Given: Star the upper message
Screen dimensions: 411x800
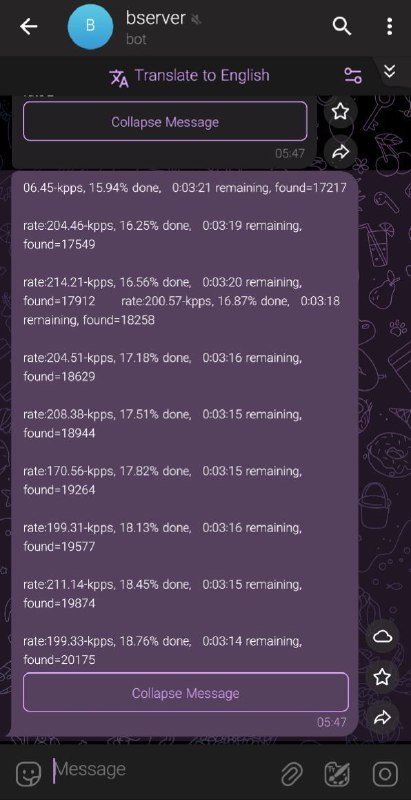Looking at the screenshot, I should 340,111.
